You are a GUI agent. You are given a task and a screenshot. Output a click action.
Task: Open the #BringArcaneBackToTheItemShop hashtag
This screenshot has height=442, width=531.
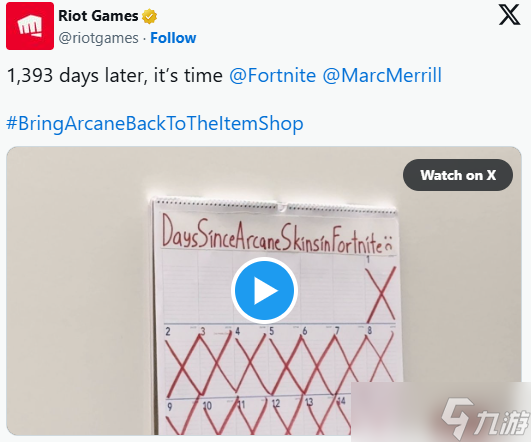pyautogui.click(x=155, y=123)
